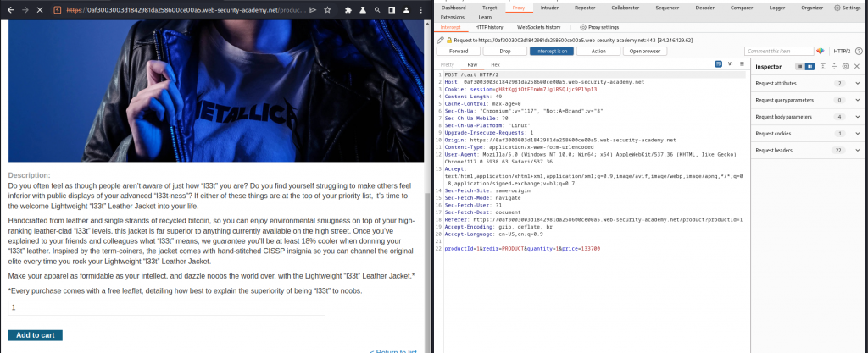Screen dimensions: 868x353
Task: Click the not-secure site info icon
Action: coord(58,10)
